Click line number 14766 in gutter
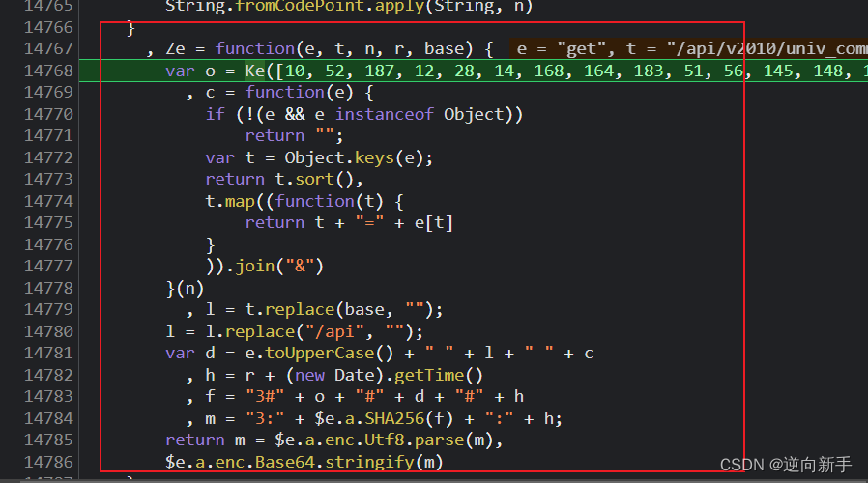This screenshot has height=483, width=868. [x=48, y=27]
